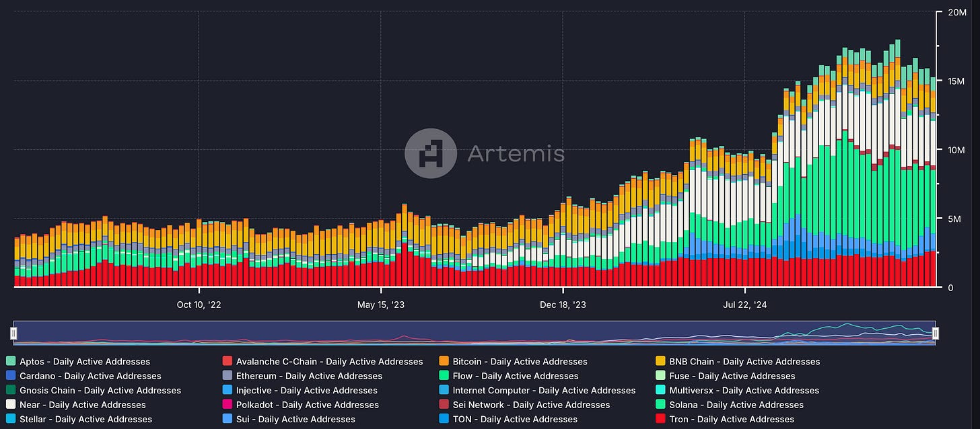Show or hide Injective series
The height and width of the screenshot is (429, 980).
pyautogui.click(x=300, y=390)
